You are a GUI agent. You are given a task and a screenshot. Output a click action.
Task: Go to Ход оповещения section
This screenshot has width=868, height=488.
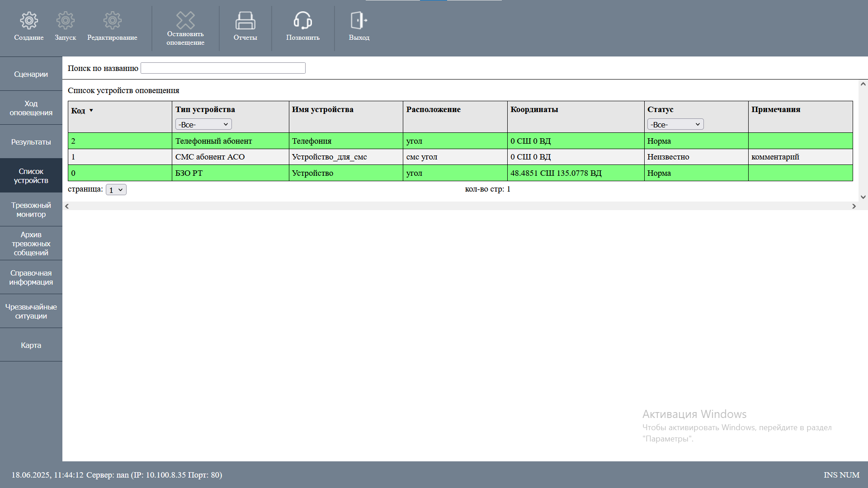(x=31, y=108)
